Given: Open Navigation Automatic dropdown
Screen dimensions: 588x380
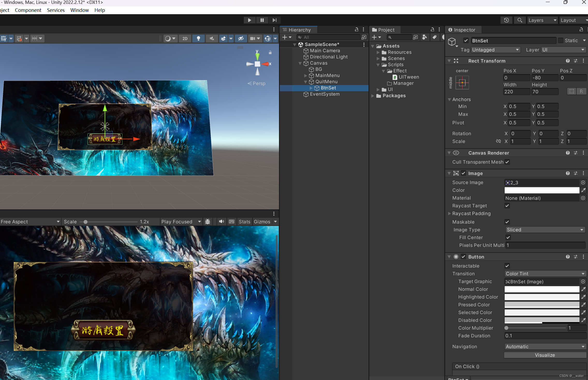Looking at the screenshot, I should pyautogui.click(x=545, y=347).
